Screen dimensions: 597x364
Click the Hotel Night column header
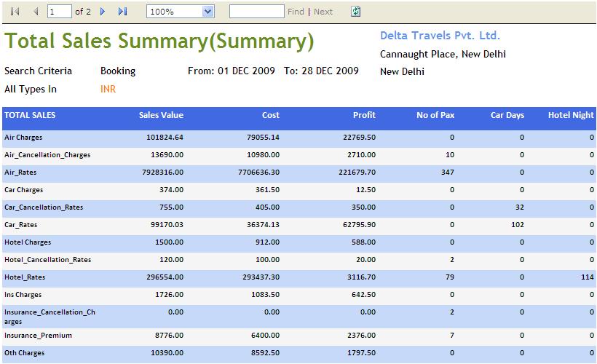(x=571, y=115)
